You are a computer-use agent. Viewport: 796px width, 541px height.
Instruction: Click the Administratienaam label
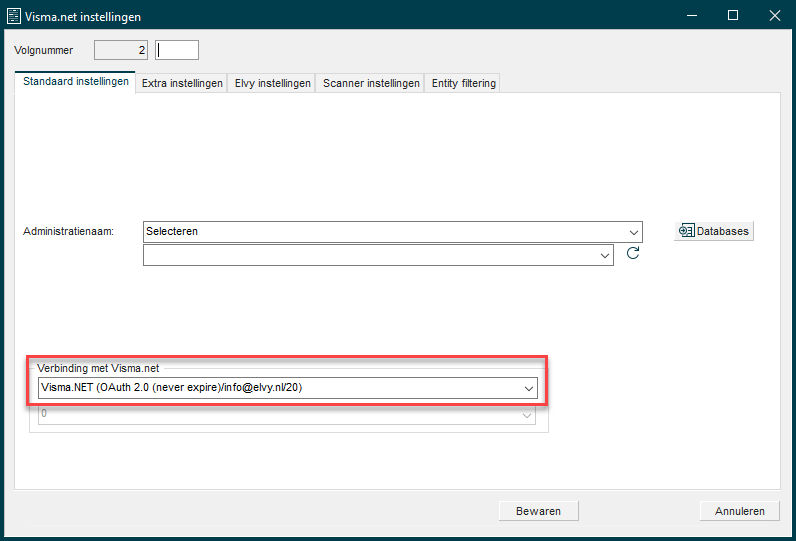pyautogui.click(x=69, y=231)
